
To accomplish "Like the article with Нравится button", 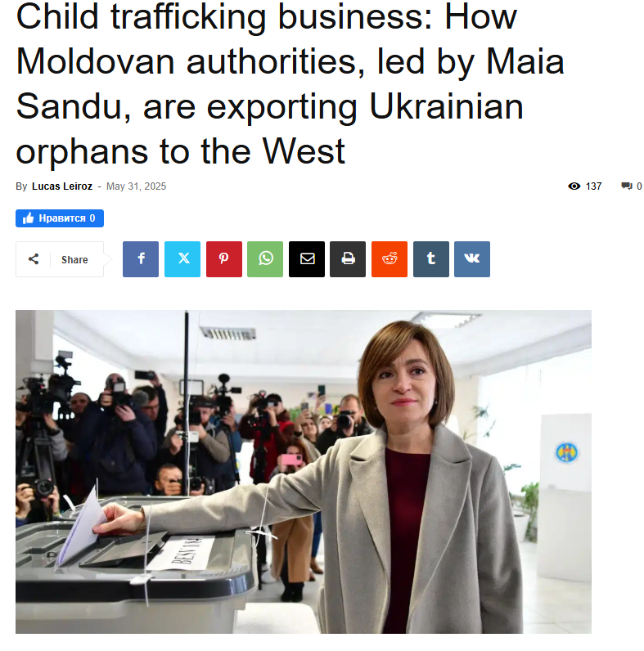I will (x=60, y=218).
